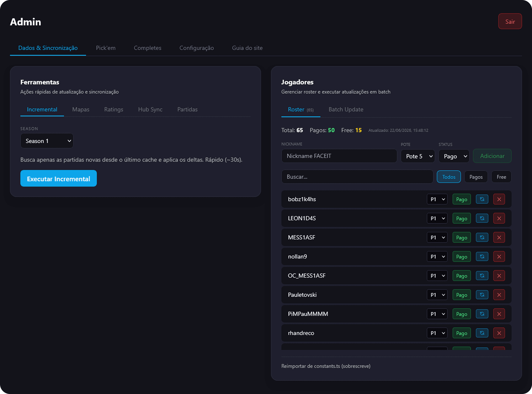Open the Status Pago dropdown
Viewport: 532px width, 394px height.
(x=454, y=156)
